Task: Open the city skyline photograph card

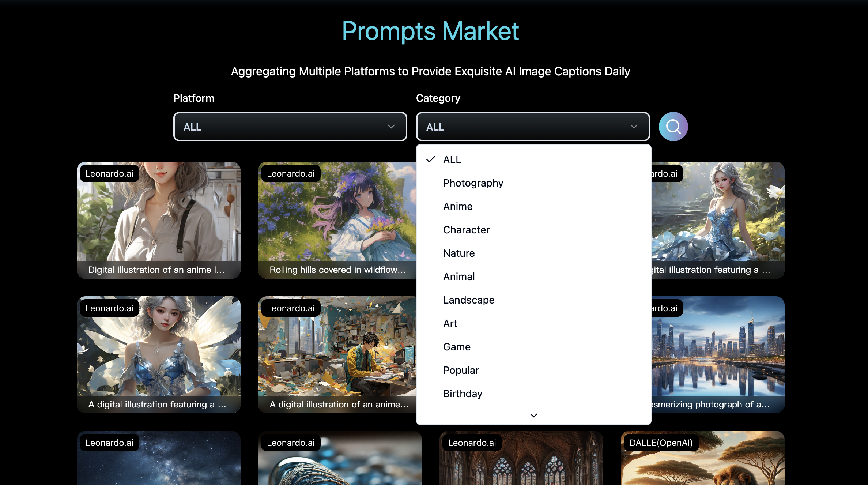Action: point(718,355)
